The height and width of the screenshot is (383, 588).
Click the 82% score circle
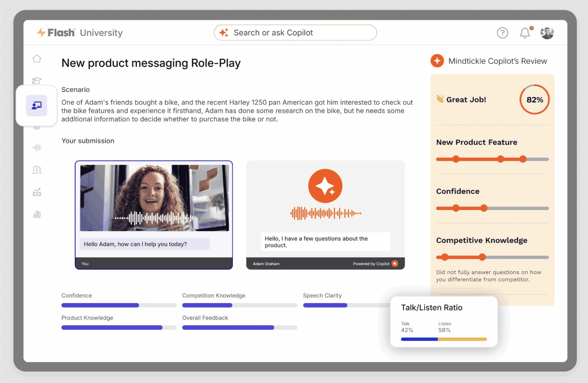[534, 100]
